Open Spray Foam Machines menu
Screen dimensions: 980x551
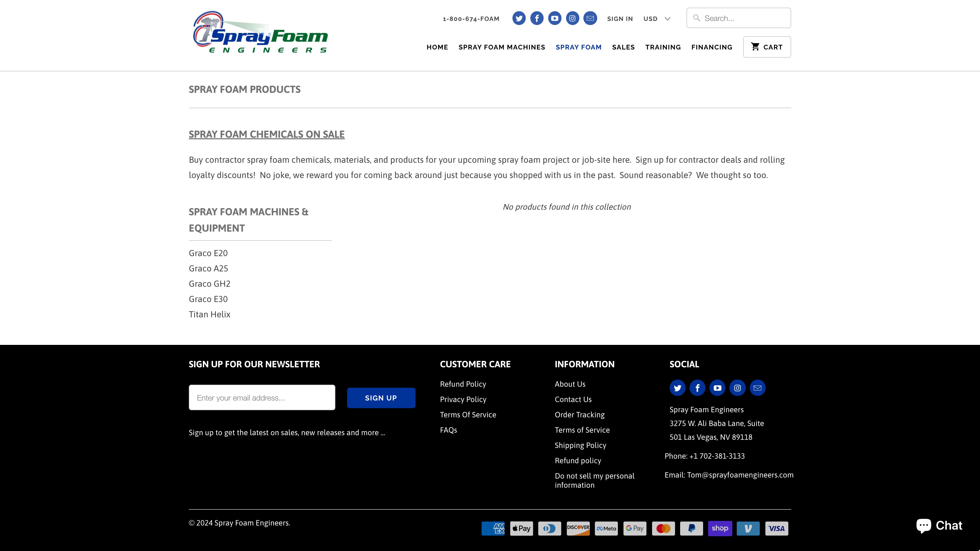(501, 47)
